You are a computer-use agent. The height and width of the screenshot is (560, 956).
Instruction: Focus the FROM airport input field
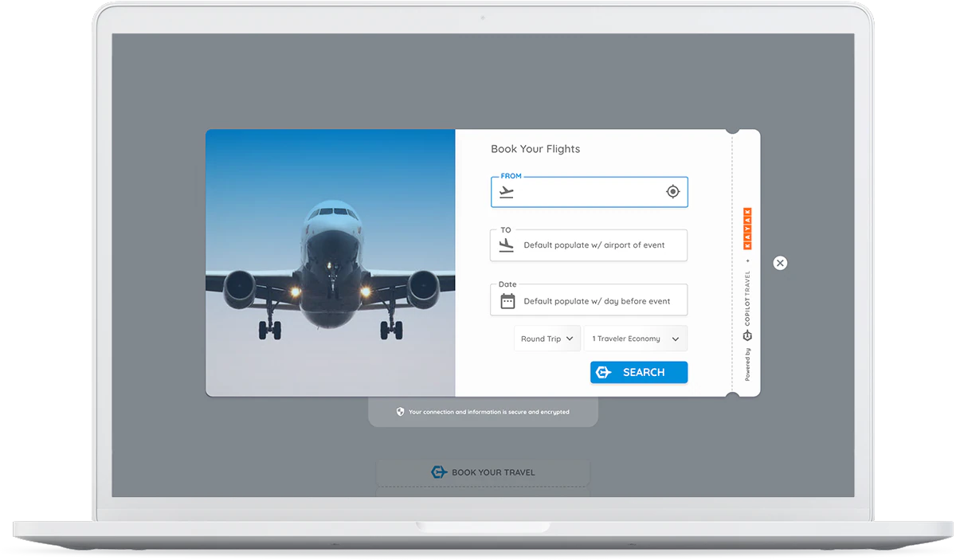(x=590, y=192)
